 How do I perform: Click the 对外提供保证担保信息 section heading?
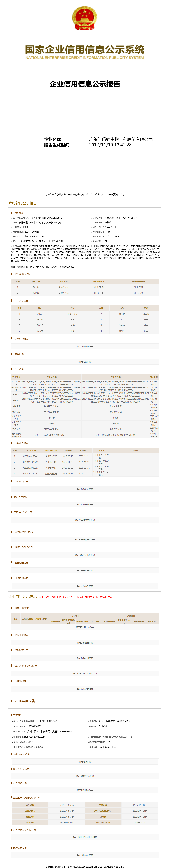coord(24,830)
